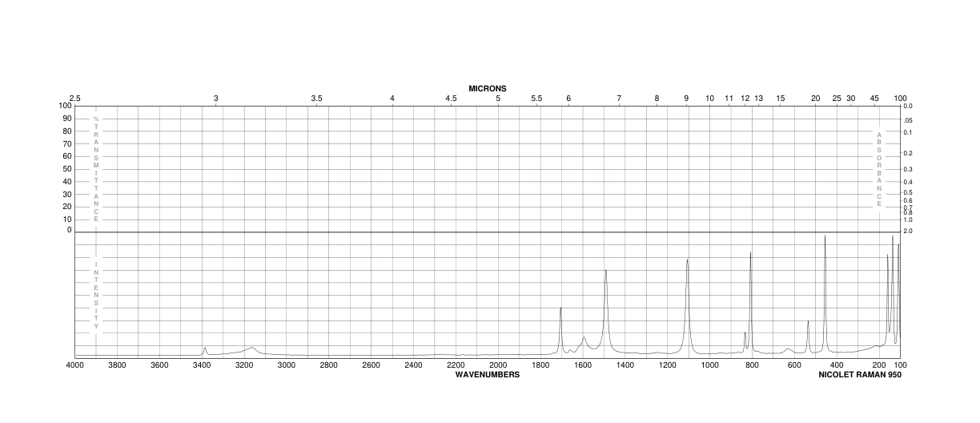Click the 2.0 absorbance scale label

pos(908,231)
